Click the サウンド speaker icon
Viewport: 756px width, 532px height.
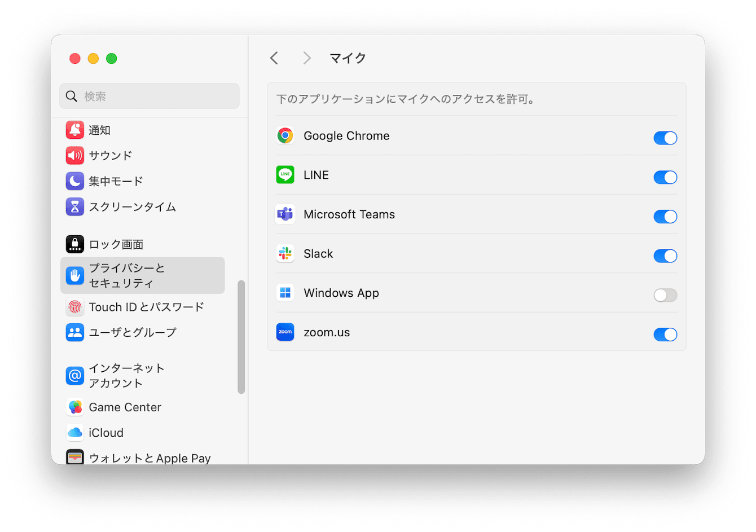click(75, 155)
